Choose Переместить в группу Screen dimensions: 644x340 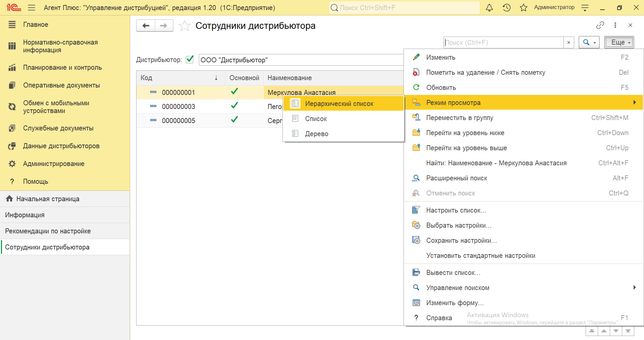(524, 118)
